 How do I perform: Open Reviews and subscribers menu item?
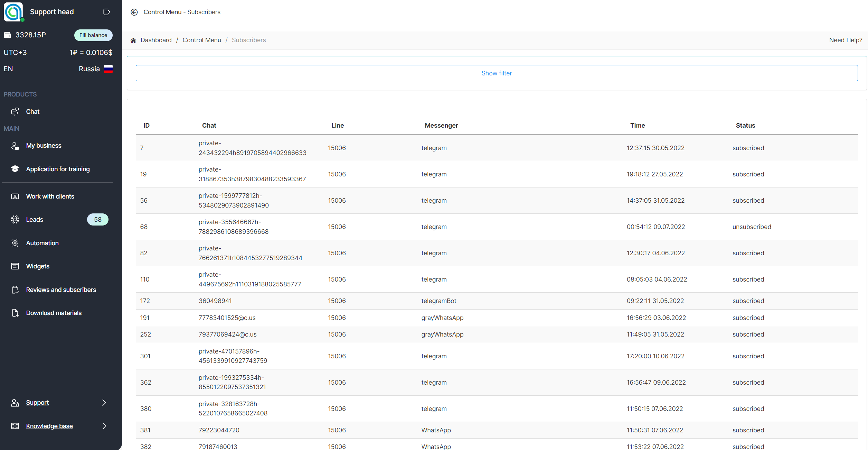[x=61, y=290]
